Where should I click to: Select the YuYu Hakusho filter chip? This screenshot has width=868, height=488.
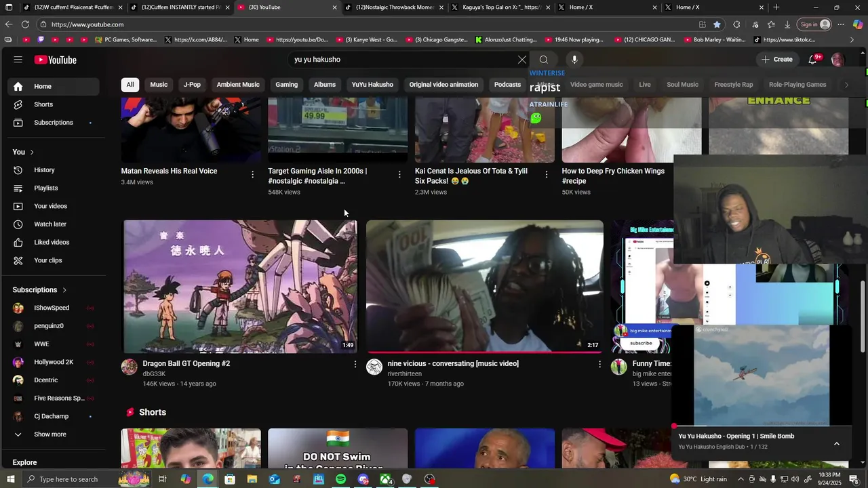pos(372,85)
